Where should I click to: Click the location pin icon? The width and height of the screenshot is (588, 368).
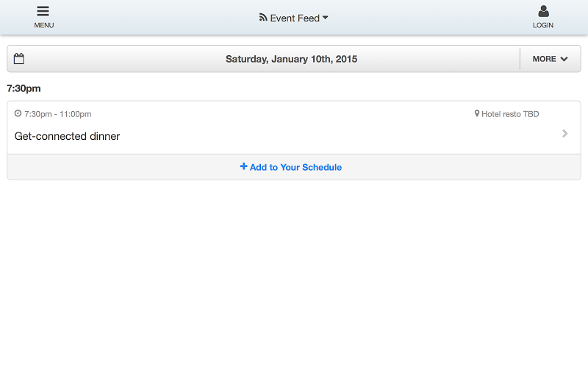476,113
